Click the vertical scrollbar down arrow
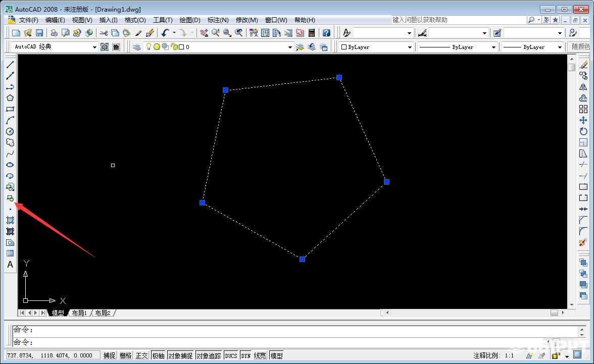 coord(572,304)
